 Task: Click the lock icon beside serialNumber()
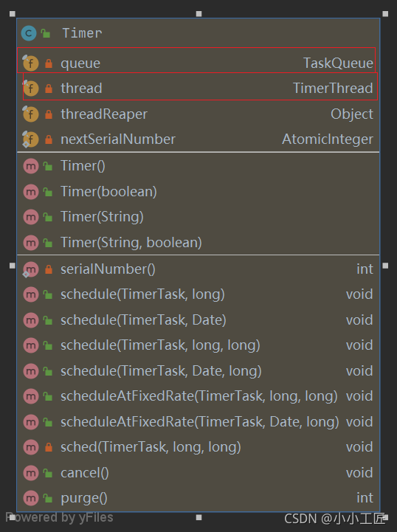(x=49, y=269)
